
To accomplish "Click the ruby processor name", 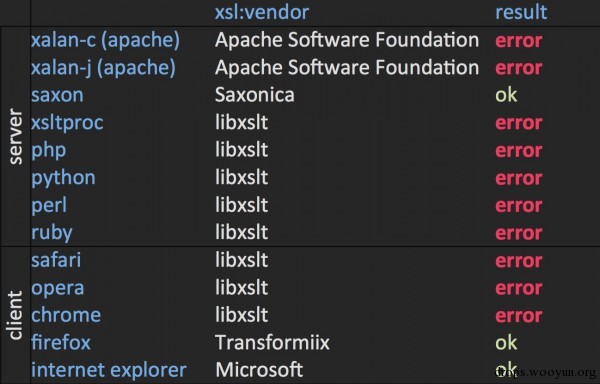I will tap(52, 233).
